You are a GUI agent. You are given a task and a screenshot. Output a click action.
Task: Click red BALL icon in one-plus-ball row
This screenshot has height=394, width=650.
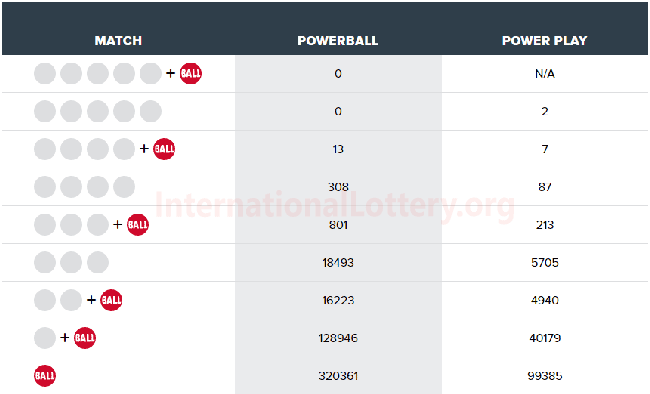[x=85, y=338]
